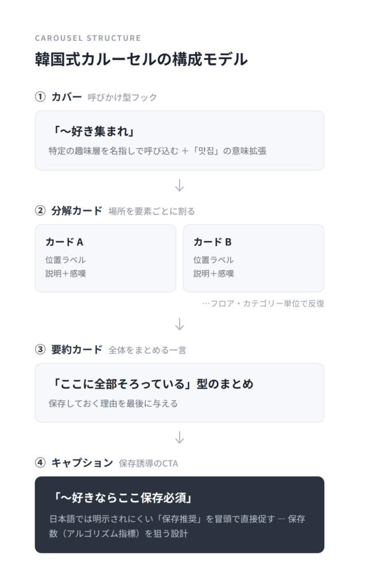Click the CAROUSEL STRUCTURE label
Viewport: 381px width, 588px height.
pyautogui.click(x=88, y=38)
